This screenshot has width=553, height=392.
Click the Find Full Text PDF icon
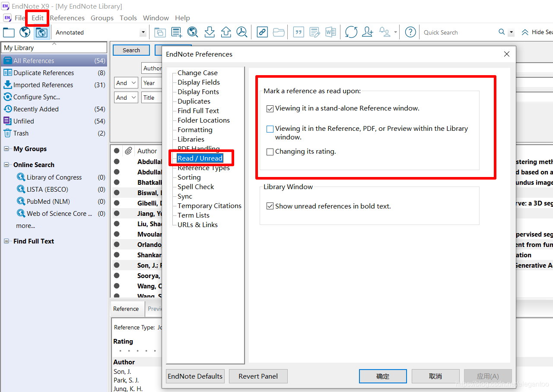click(242, 32)
